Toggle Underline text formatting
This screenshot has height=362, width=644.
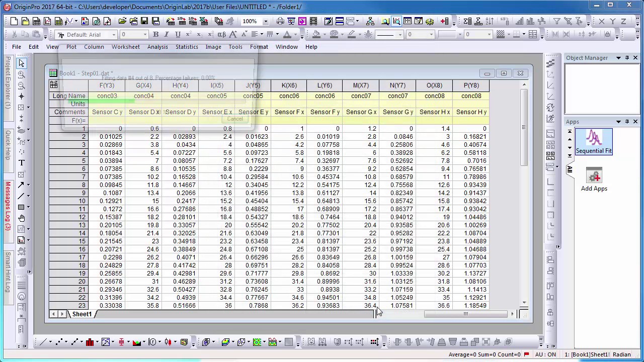[178, 35]
